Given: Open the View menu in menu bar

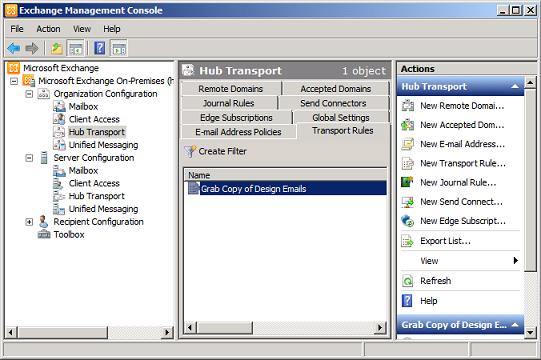Looking at the screenshot, I should pos(82,29).
